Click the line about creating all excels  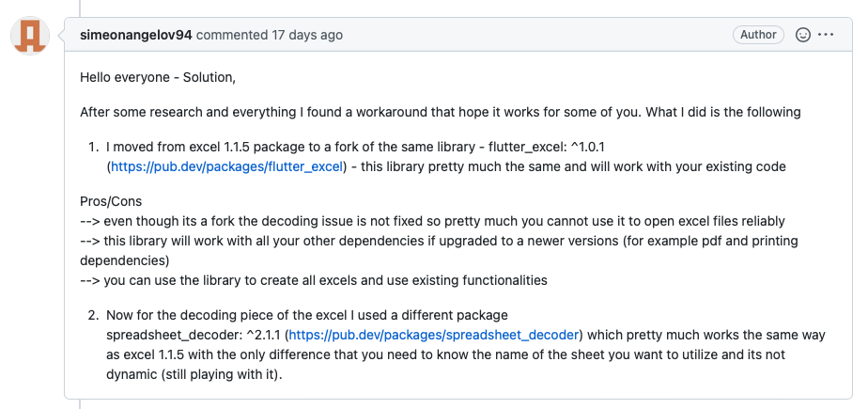(x=314, y=280)
